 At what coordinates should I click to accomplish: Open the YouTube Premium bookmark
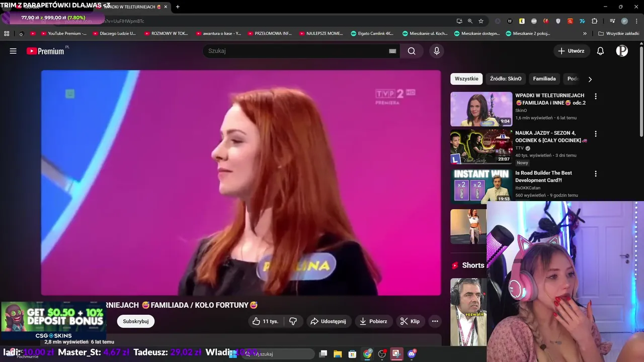point(63,34)
